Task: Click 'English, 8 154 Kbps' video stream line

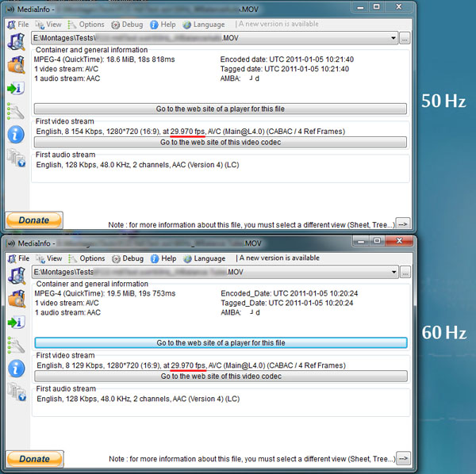Action: pyautogui.click(x=190, y=132)
